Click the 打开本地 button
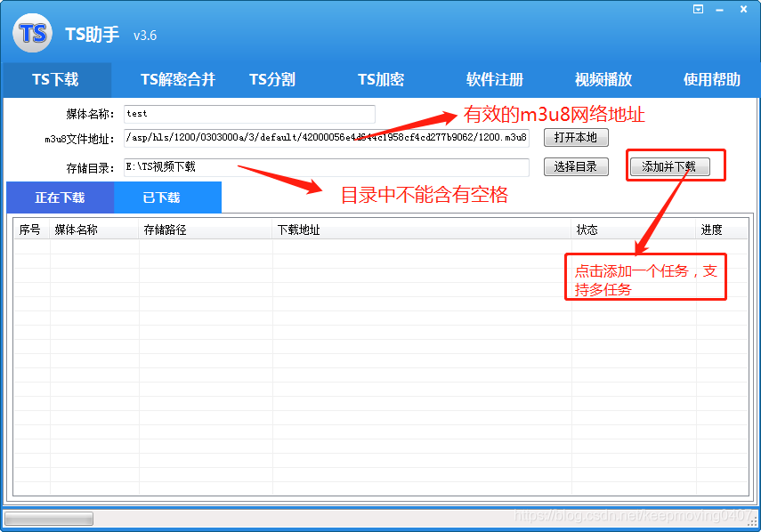This screenshot has width=761, height=532. click(x=576, y=138)
